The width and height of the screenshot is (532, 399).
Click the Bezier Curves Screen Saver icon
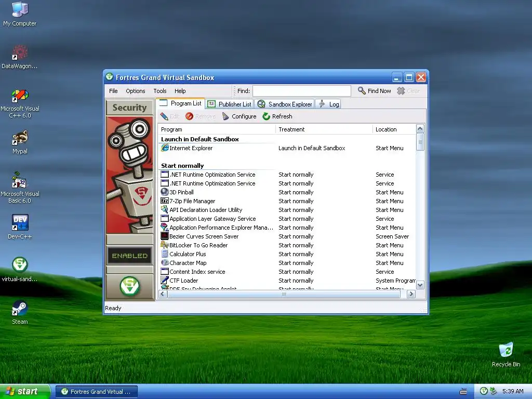[165, 236]
